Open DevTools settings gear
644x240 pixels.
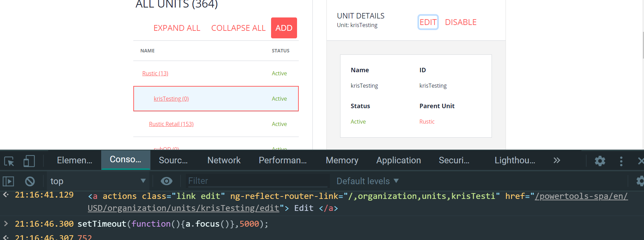pyautogui.click(x=600, y=161)
